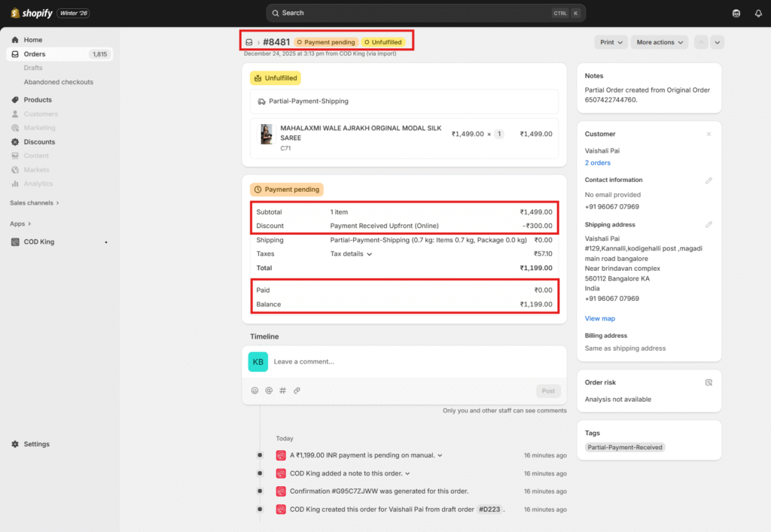Edit contact information pencil icon
The width and height of the screenshot is (771, 532).
[x=709, y=181]
